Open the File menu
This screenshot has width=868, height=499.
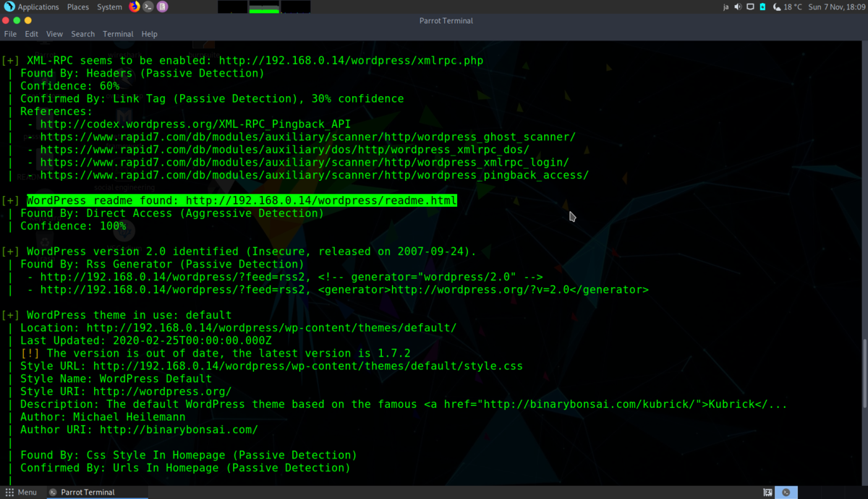tap(10, 34)
